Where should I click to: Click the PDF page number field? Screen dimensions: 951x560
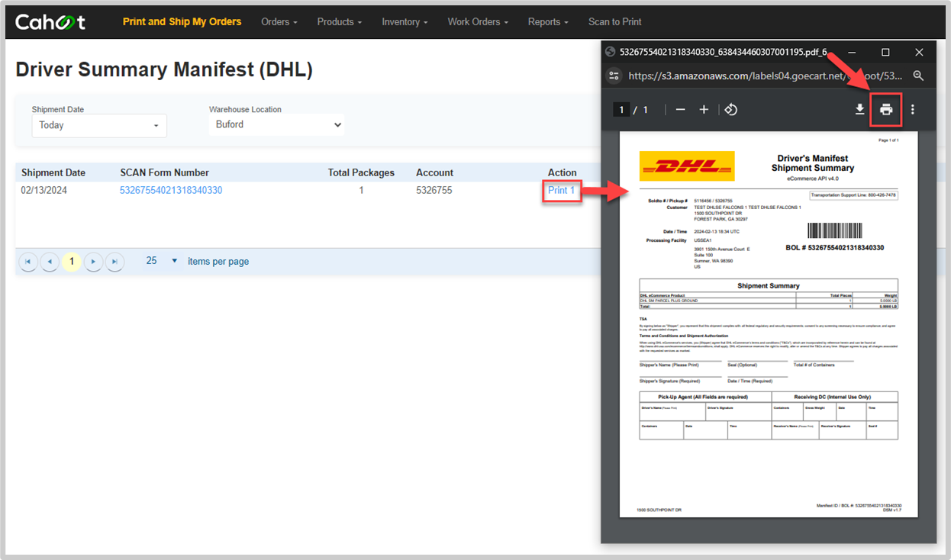coord(621,110)
